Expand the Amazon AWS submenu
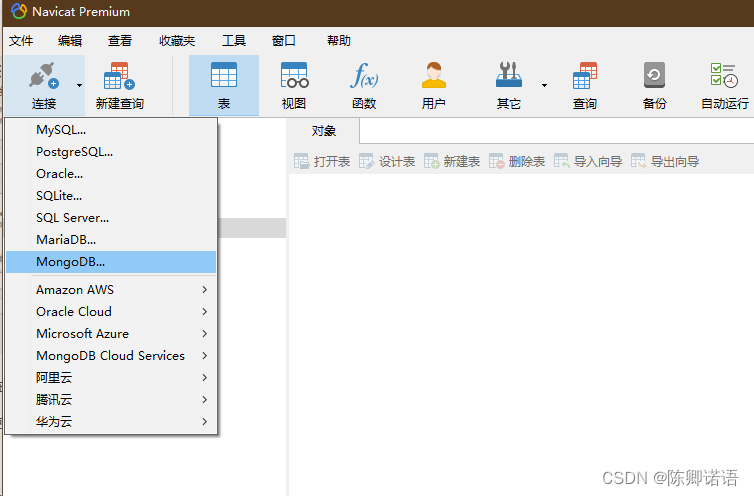Image resolution: width=754 pixels, height=496 pixels. point(111,290)
